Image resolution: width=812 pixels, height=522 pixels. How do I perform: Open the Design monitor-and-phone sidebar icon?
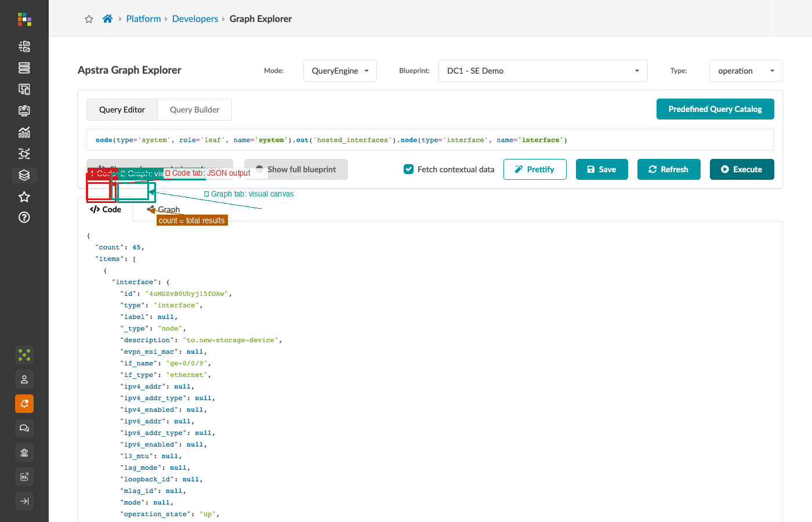[24, 89]
